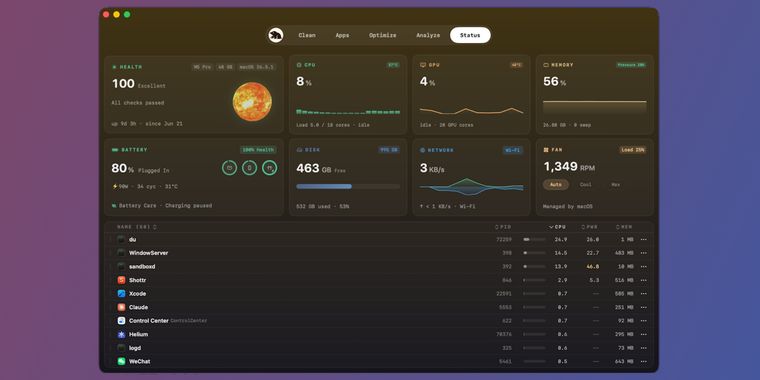Screen dimensions: 760x380
Task: Open the more options menu for Xcode
Action: [644, 294]
